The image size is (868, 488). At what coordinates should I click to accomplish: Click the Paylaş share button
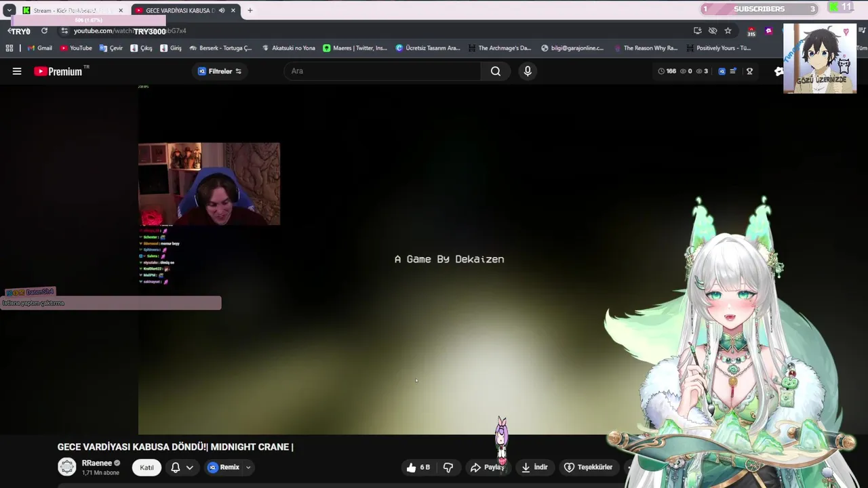(487, 467)
